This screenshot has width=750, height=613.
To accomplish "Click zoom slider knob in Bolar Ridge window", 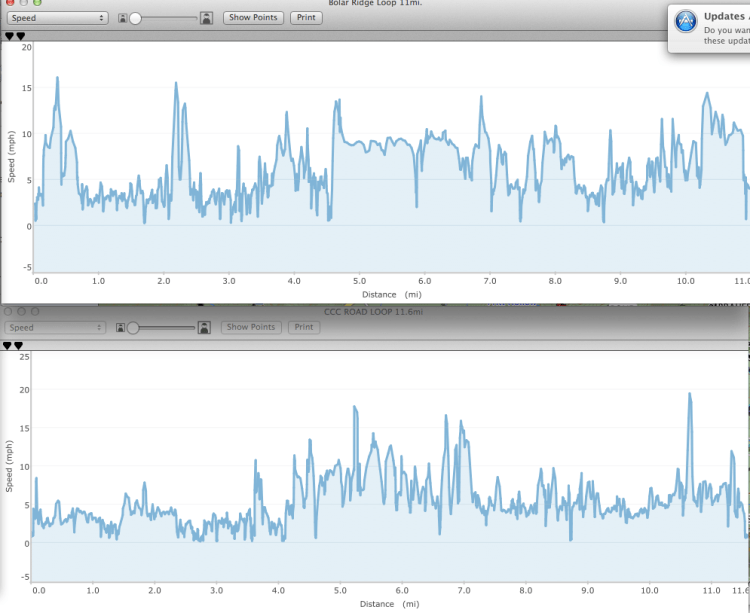I will tap(135, 18).
